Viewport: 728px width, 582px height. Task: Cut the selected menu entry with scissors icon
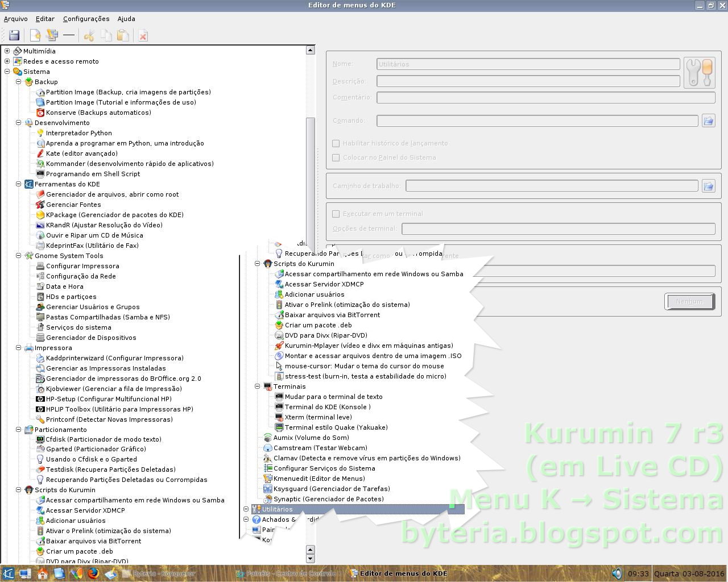pos(88,35)
